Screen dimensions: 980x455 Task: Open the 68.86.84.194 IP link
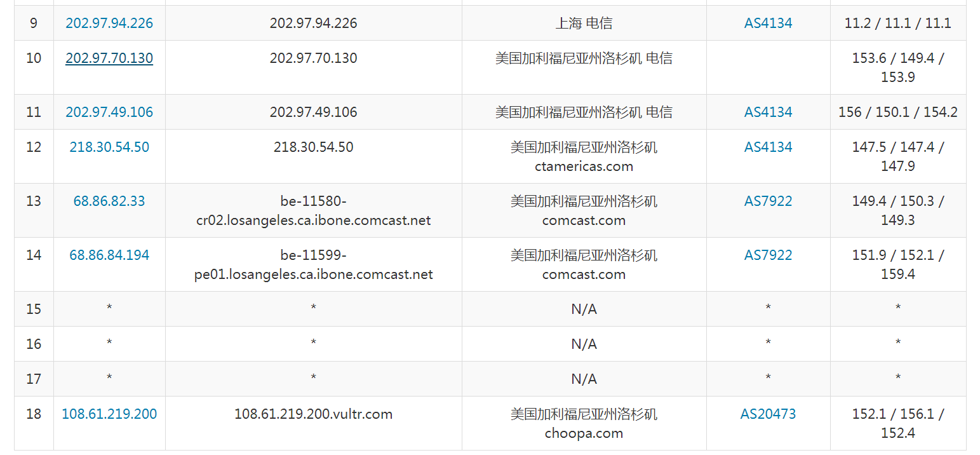[x=109, y=255]
